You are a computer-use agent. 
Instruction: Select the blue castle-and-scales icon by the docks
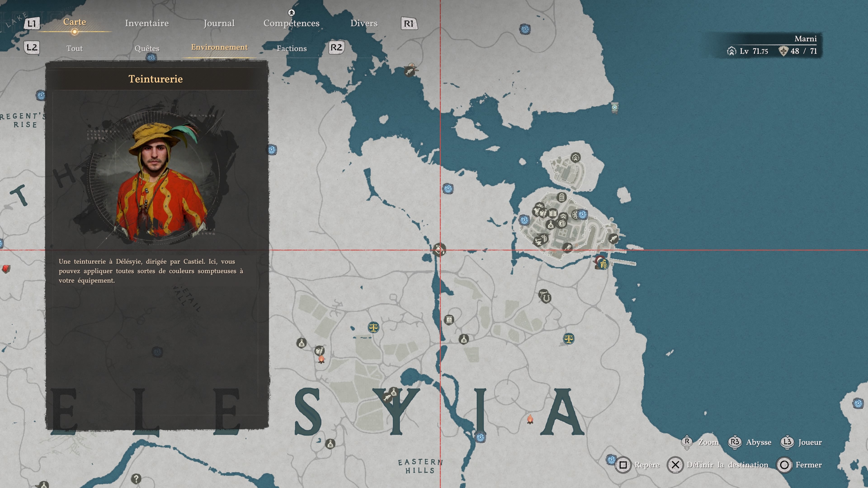point(604,264)
